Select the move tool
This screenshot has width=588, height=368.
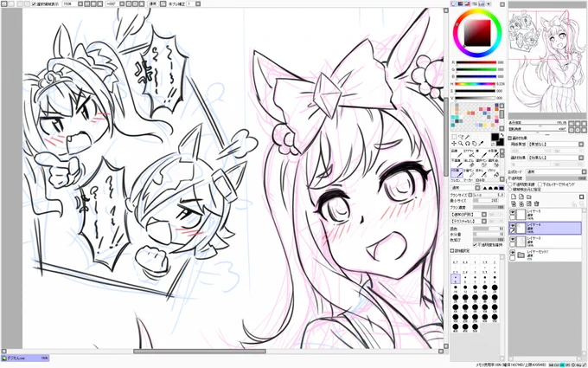[454, 144]
